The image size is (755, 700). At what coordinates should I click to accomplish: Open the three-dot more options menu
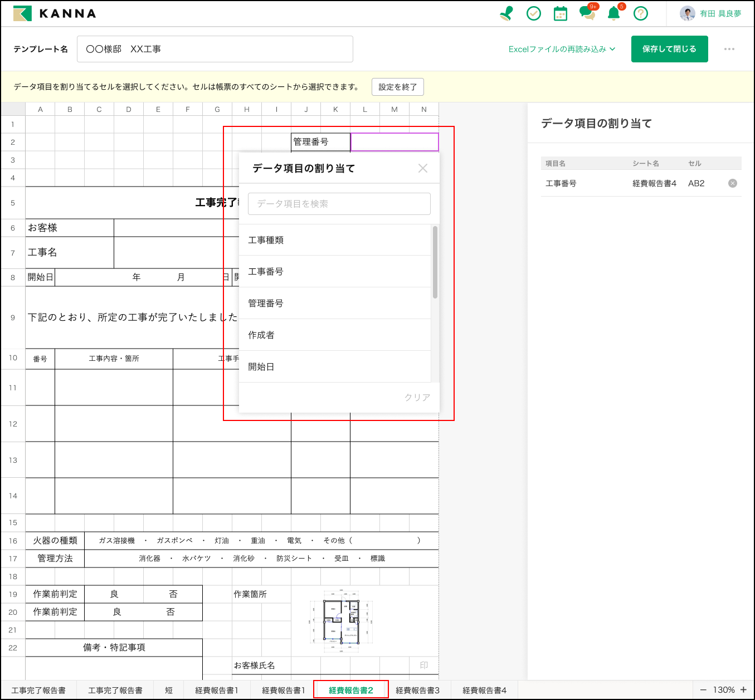(x=729, y=49)
